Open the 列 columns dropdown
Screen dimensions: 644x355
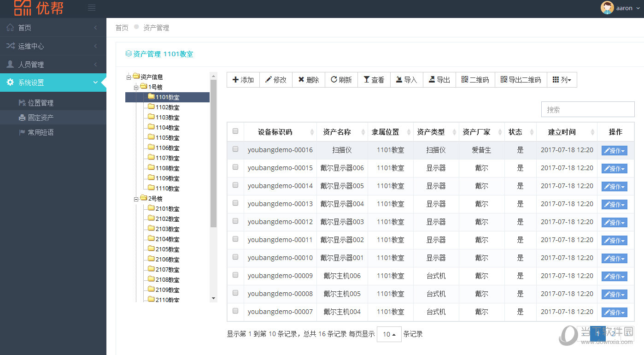point(562,80)
